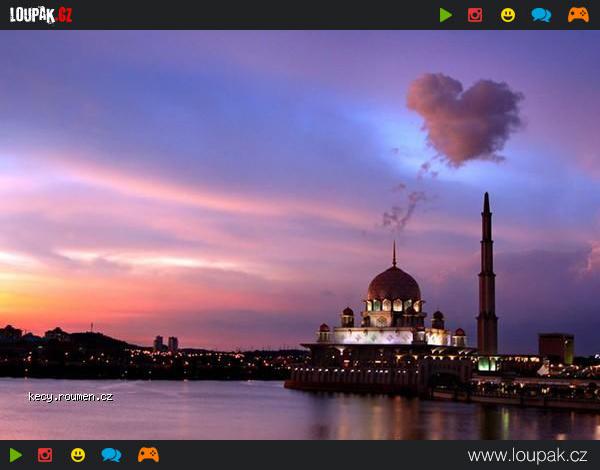Click the orange gamepad icon in top bar
Screen dimensions: 600x470
pyautogui.click(x=578, y=15)
